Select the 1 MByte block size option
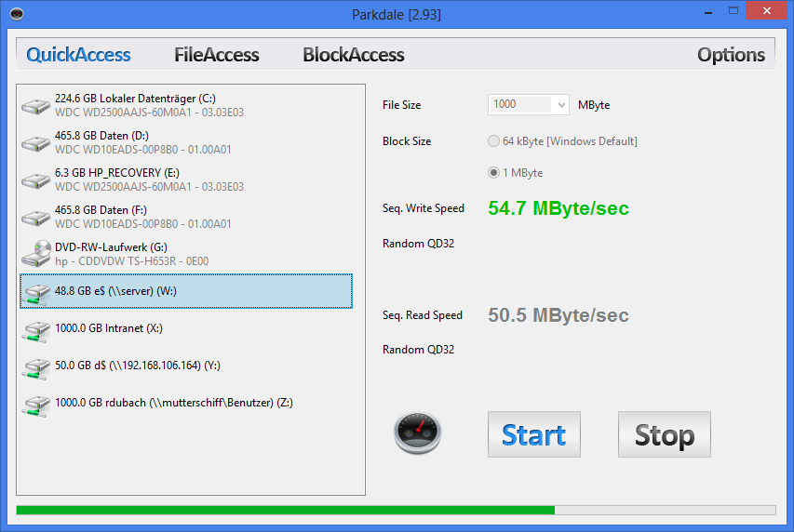 (x=493, y=173)
